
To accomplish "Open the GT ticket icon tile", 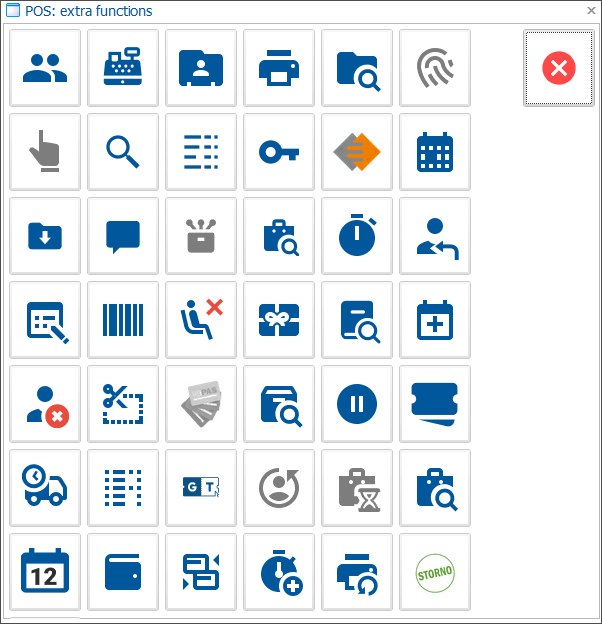I will 201,488.
